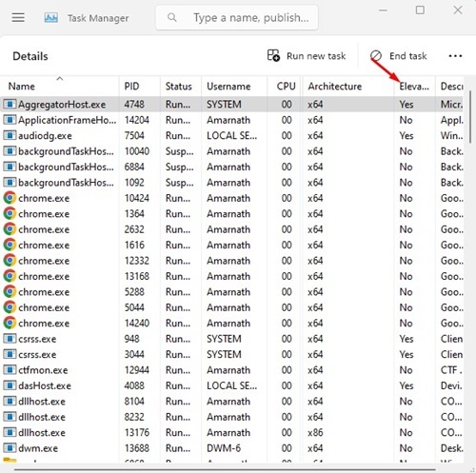Screen dimensions: 476x473
Task: Click dllhost.exe icon for PID 8232
Action: tap(10, 417)
